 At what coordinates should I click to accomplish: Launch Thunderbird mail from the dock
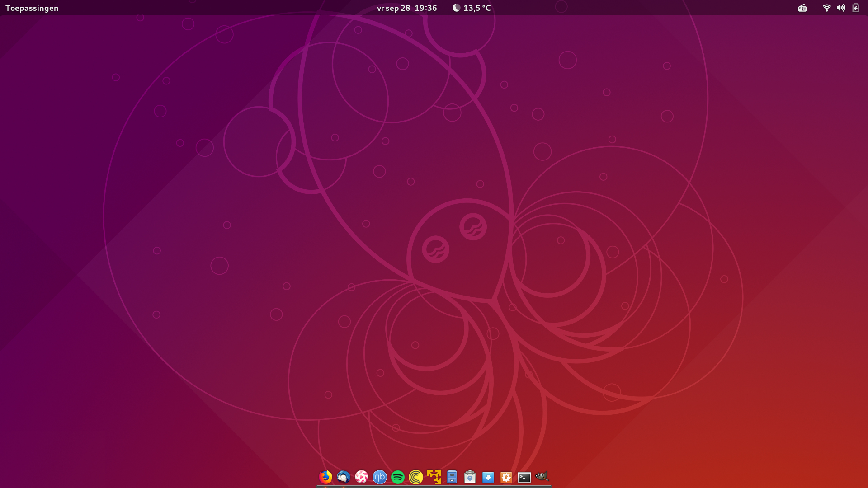tap(344, 477)
